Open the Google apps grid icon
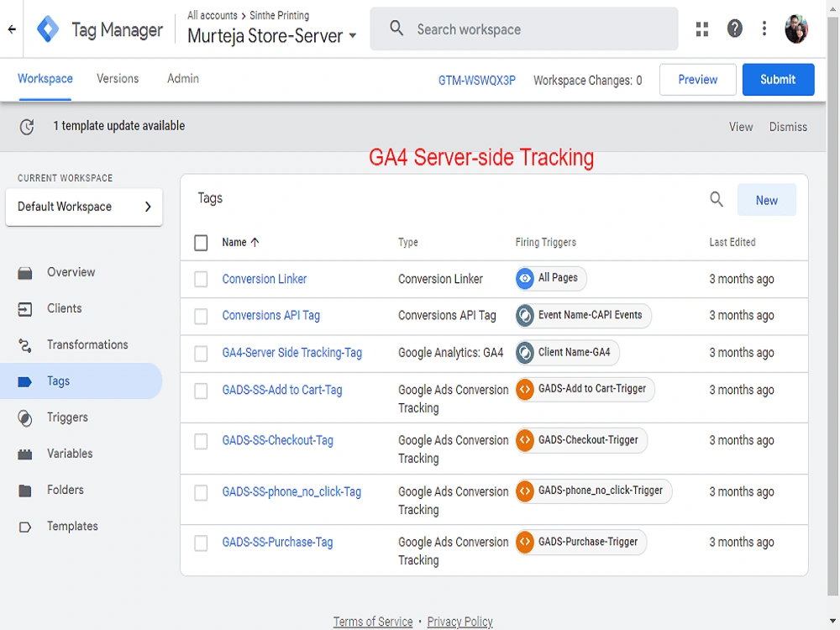The height and width of the screenshot is (630, 840). click(x=701, y=29)
